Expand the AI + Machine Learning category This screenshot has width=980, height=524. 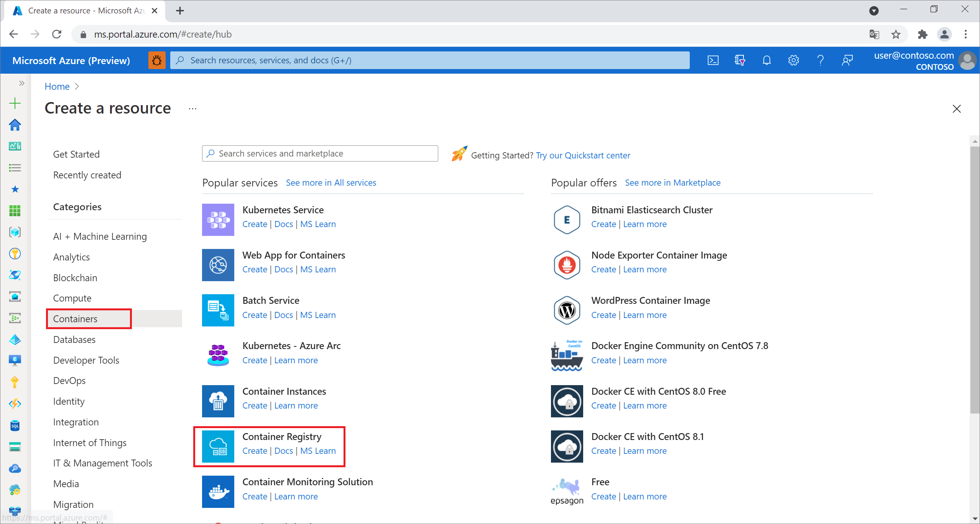click(100, 236)
